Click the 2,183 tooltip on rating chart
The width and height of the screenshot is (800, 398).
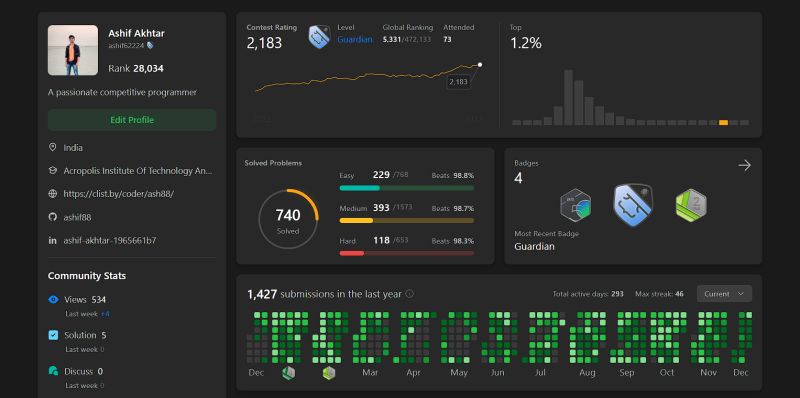pyautogui.click(x=458, y=82)
